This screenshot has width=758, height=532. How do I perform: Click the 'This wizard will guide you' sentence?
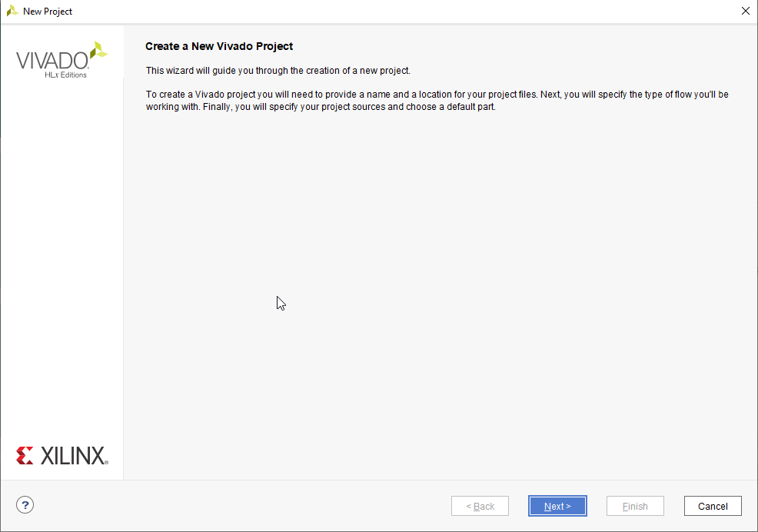point(278,71)
